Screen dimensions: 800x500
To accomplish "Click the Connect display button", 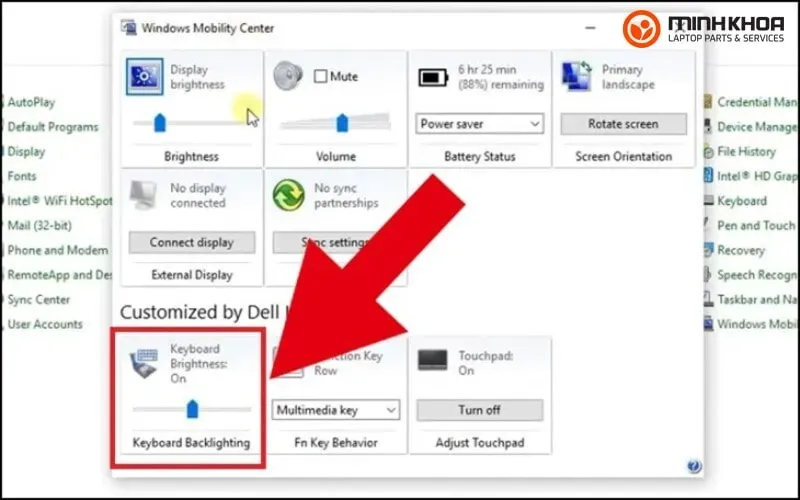I will (191, 243).
